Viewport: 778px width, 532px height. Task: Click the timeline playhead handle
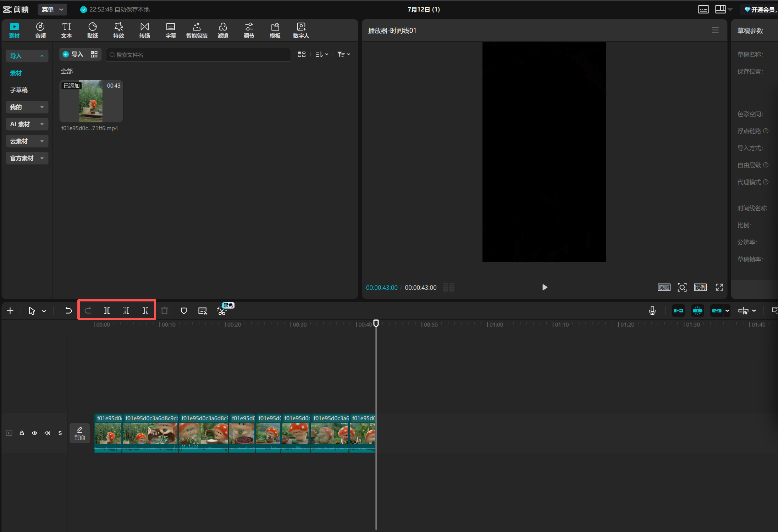click(x=376, y=323)
